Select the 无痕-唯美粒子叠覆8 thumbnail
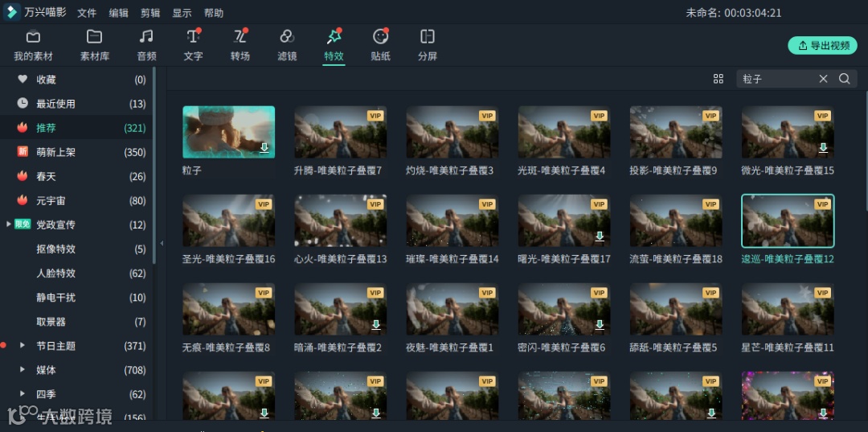The height and width of the screenshot is (432, 868). tap(228, 310)
